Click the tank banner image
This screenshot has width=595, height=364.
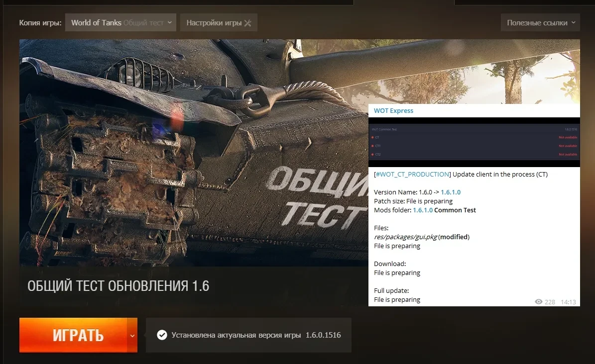[x=194, y=149]
